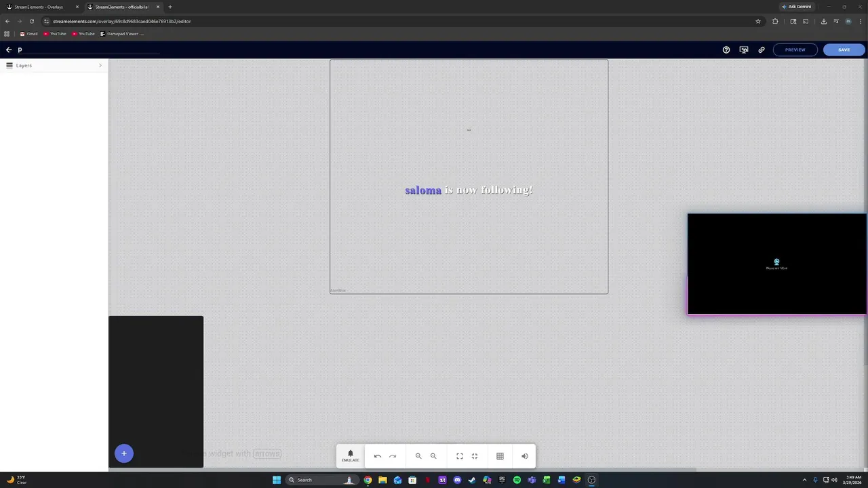
Task: Click the Ask Gemini button
Action: pyautogui.click(x=796, y=7)
